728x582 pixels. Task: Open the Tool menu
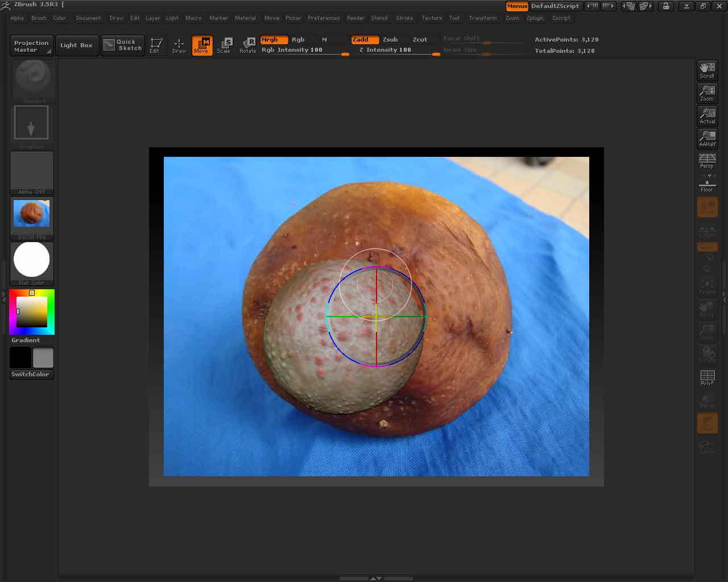click(454, 18)
